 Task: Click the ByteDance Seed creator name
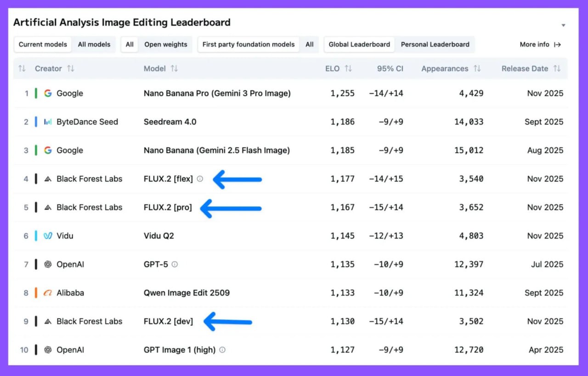87,122
